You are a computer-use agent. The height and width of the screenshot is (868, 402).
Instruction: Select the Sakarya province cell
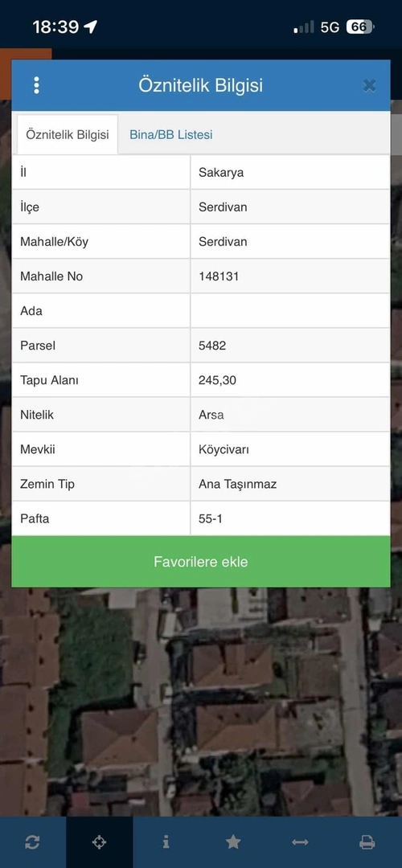[290, 172]
